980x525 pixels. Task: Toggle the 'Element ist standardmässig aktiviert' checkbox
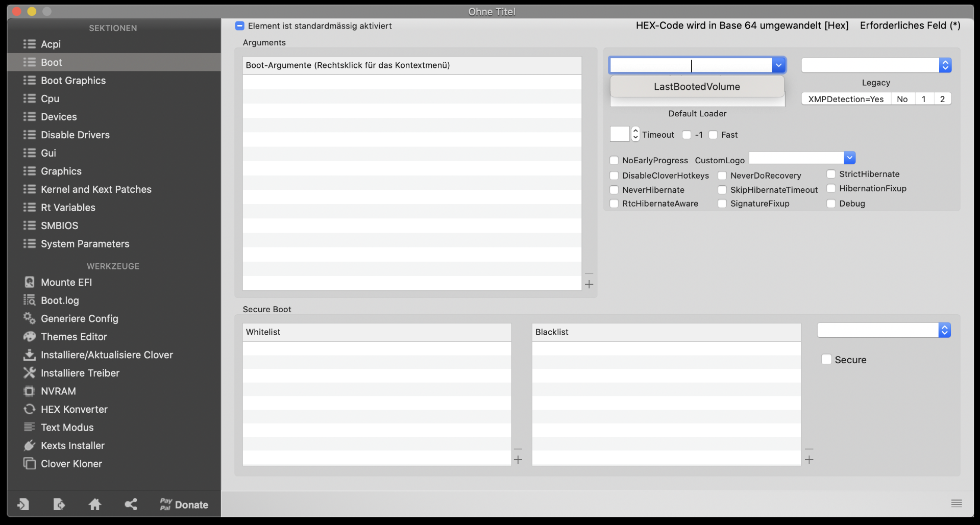point(240,26)
